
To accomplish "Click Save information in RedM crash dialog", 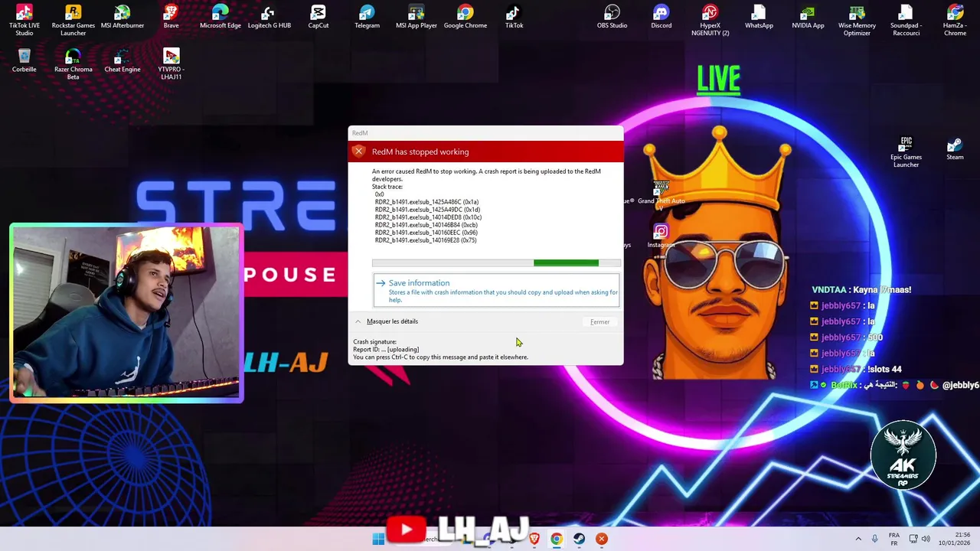I will 496,291.
